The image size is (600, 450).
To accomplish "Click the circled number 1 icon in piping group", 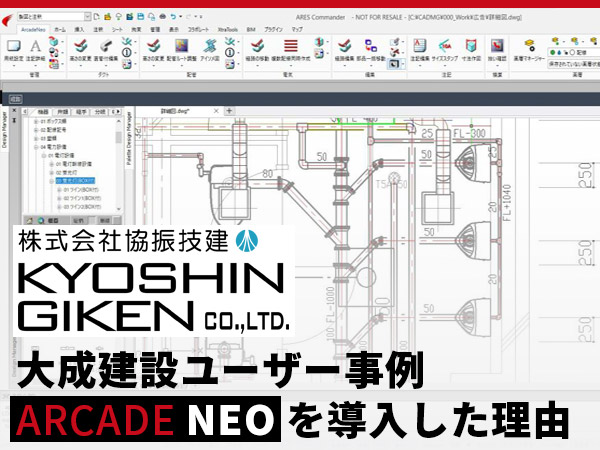I will pyautogui.click(x=230, y=52).
